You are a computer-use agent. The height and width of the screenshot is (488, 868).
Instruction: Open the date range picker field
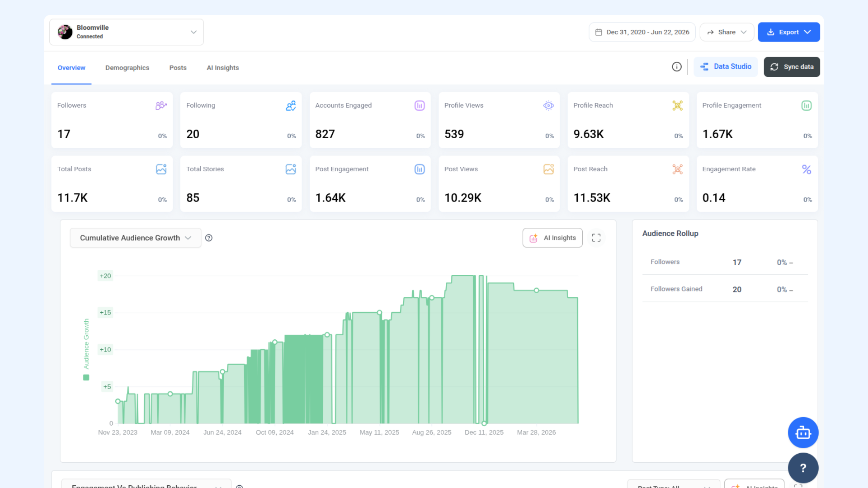[x=642, y=32]
